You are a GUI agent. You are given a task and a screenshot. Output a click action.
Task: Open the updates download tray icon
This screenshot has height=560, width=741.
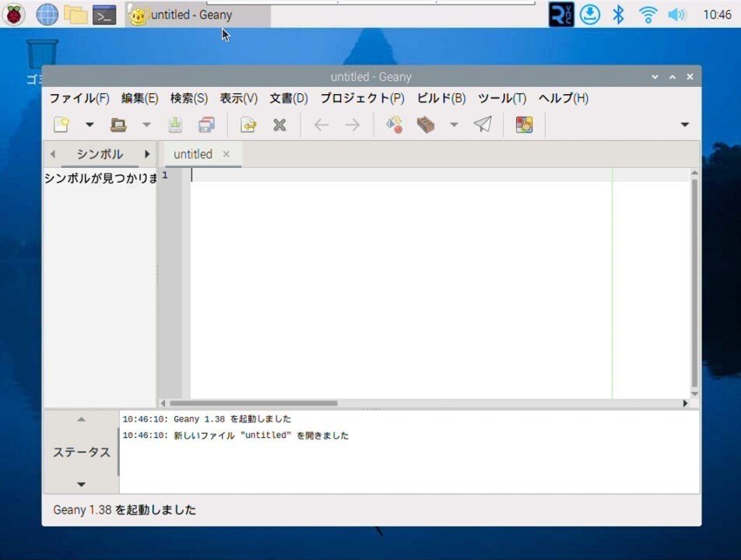pyautogui.click(x=590, y=15)
